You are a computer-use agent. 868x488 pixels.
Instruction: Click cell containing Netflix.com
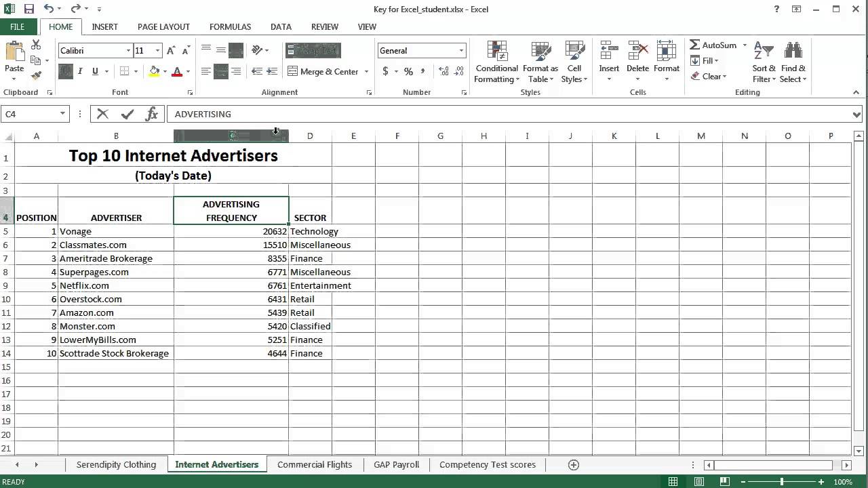point(116,285)
